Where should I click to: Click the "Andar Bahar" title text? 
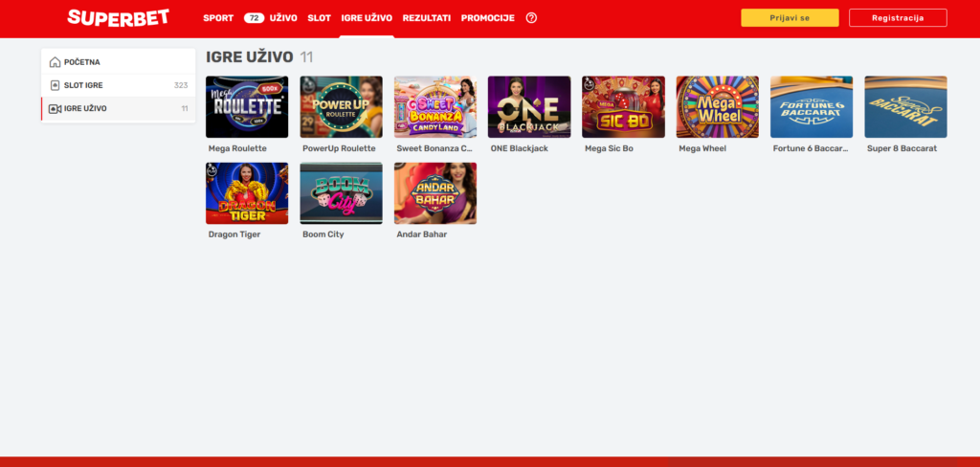pos(422,234)
